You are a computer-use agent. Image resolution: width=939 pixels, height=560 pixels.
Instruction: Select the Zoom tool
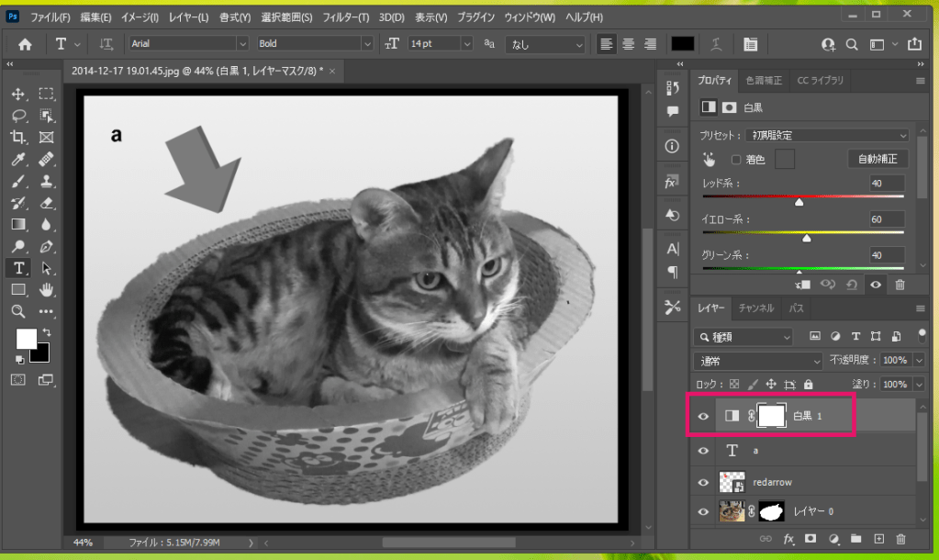click(17, 311)
